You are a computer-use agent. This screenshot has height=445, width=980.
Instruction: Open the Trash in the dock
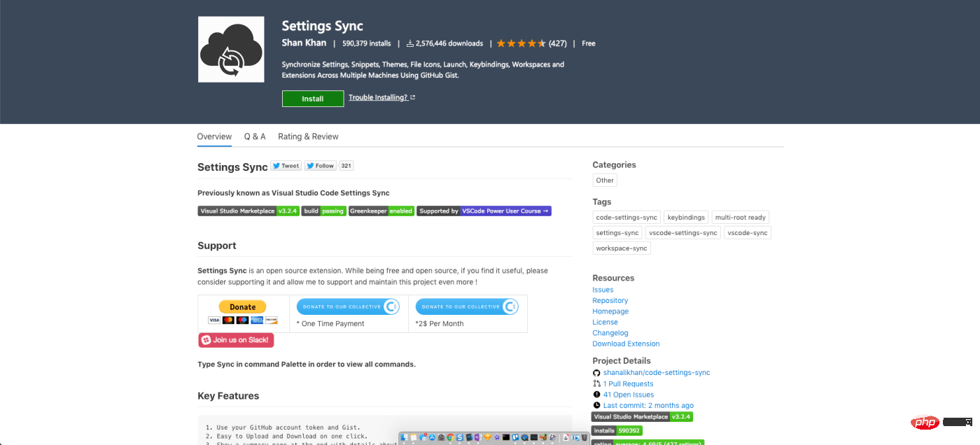[585, 437]
